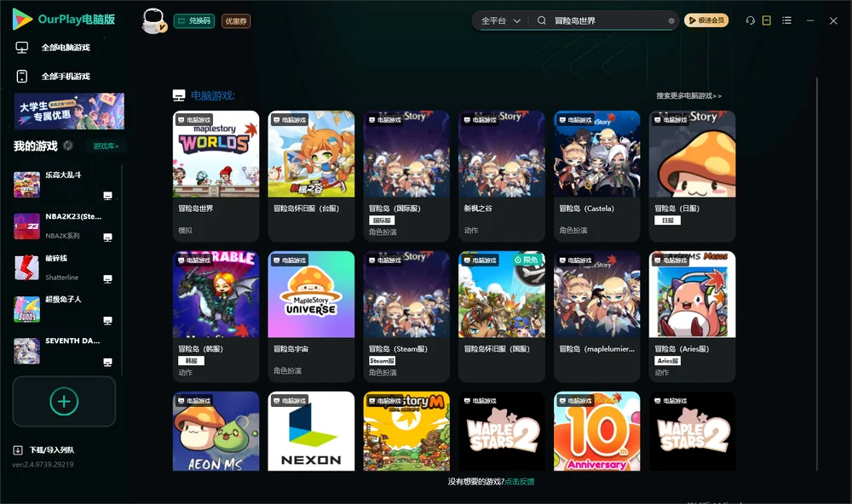The width and height of the screenshot is (852, 504).
Task: Open the 冒险岛世界 MapleStory Worlds card
Action: click(x=216, y=176)
